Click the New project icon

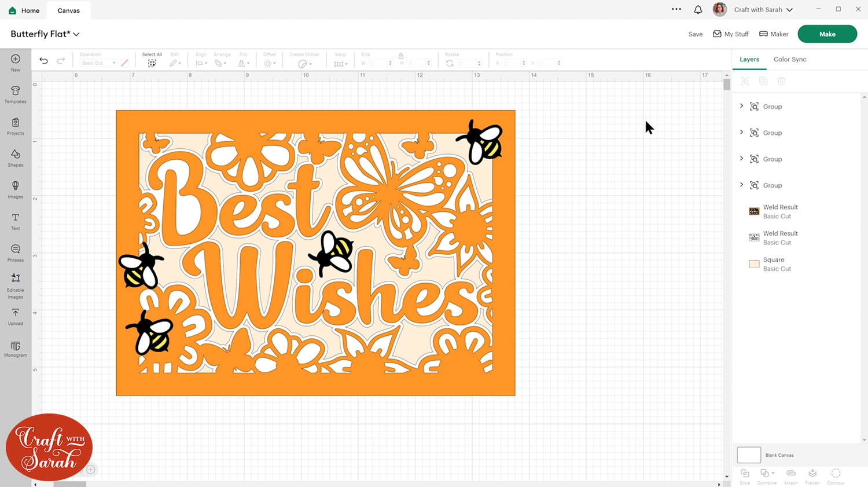tap(16, 59)
